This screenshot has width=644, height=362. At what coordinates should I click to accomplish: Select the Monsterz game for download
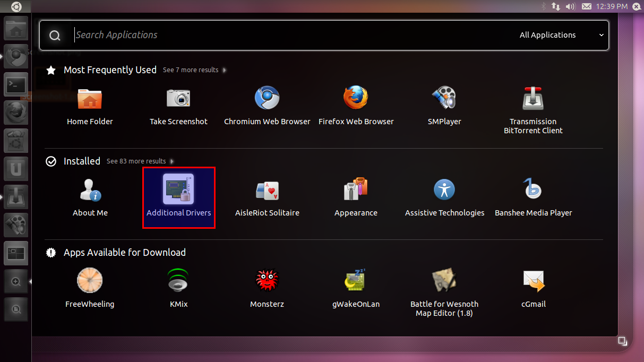(x=267, y=289)
